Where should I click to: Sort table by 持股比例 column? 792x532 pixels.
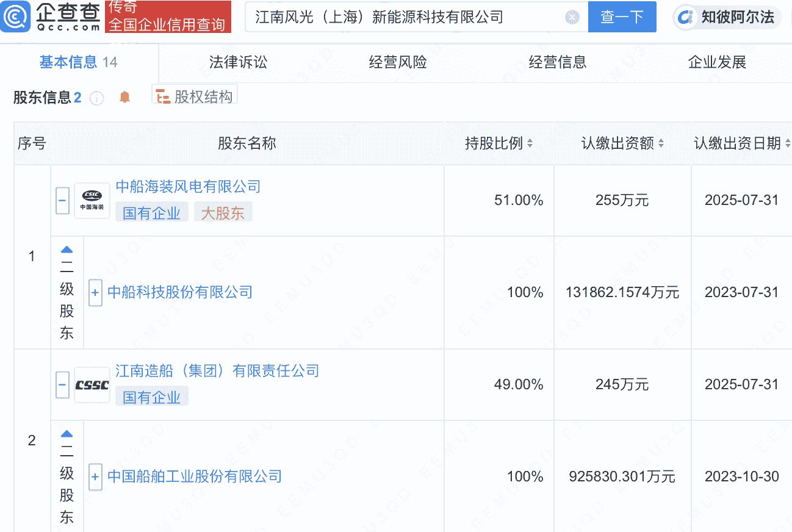(530, 144)
